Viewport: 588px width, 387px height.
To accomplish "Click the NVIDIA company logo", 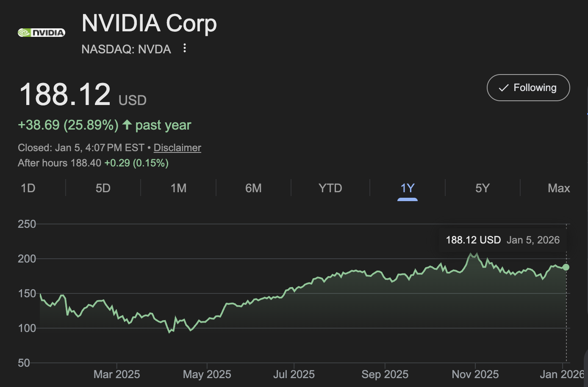I will 41,32.
